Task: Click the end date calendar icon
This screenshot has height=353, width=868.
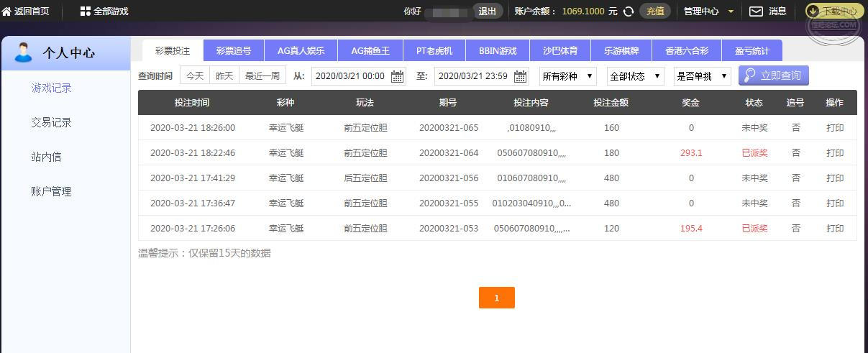Action: (520, 76)
